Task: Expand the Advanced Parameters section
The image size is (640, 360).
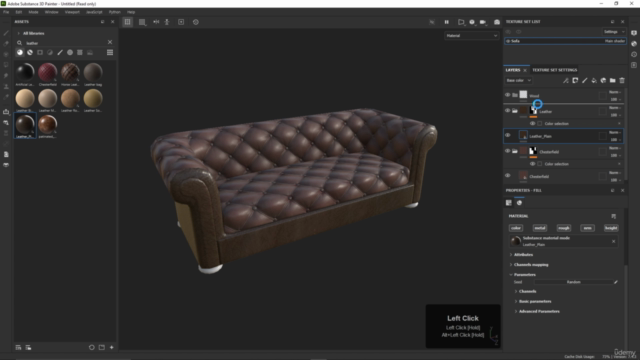Action: point(516,311)
